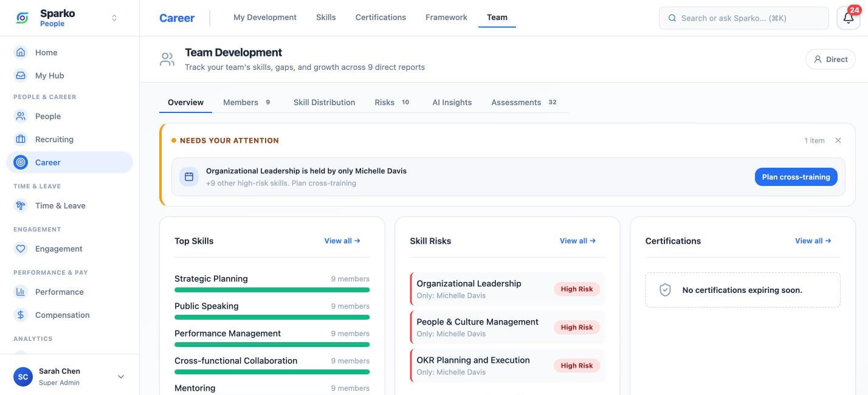Click View all in Skill Risks
Viewport: 868px width, 395px height.
pyautogui.click(x=577, y=241)
